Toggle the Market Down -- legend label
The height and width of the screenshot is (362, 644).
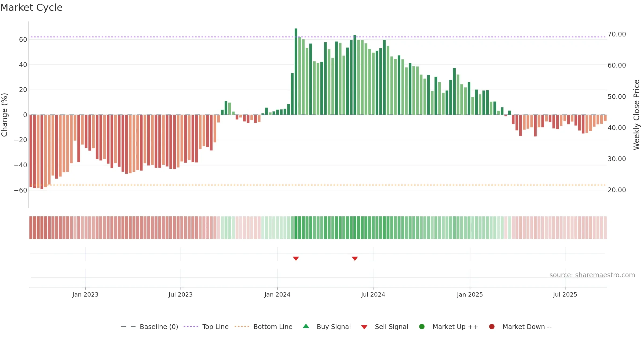coord(527,327)
